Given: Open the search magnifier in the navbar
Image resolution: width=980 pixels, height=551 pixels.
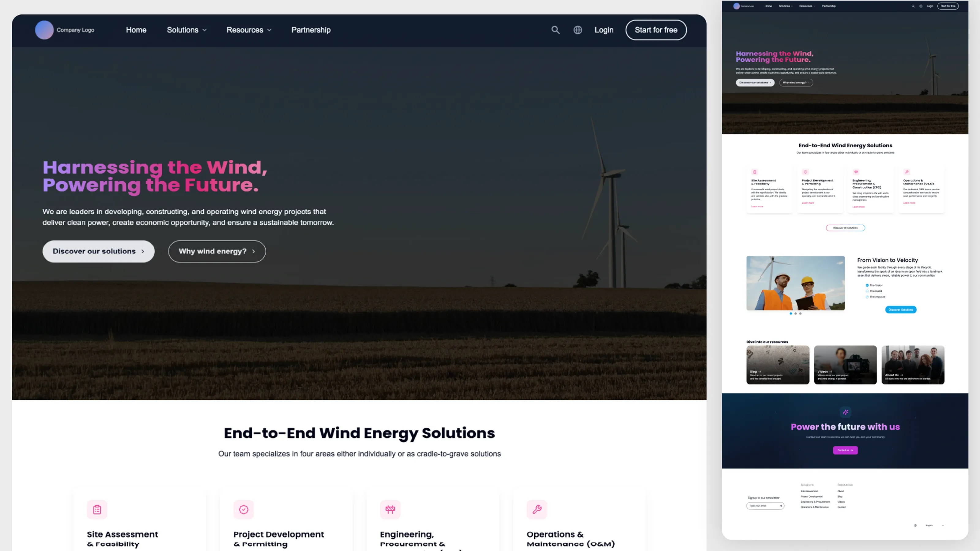Looking at the screenshot, I should [x=556, y=30].
